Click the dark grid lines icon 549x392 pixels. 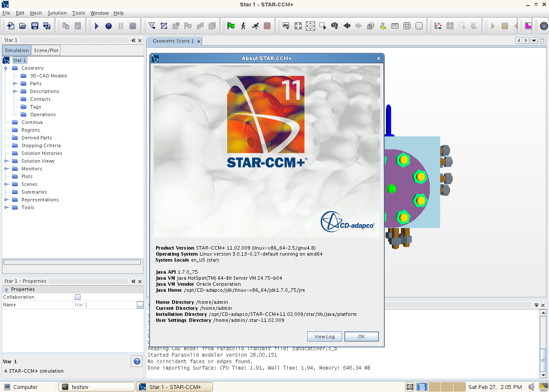point(407,26)
